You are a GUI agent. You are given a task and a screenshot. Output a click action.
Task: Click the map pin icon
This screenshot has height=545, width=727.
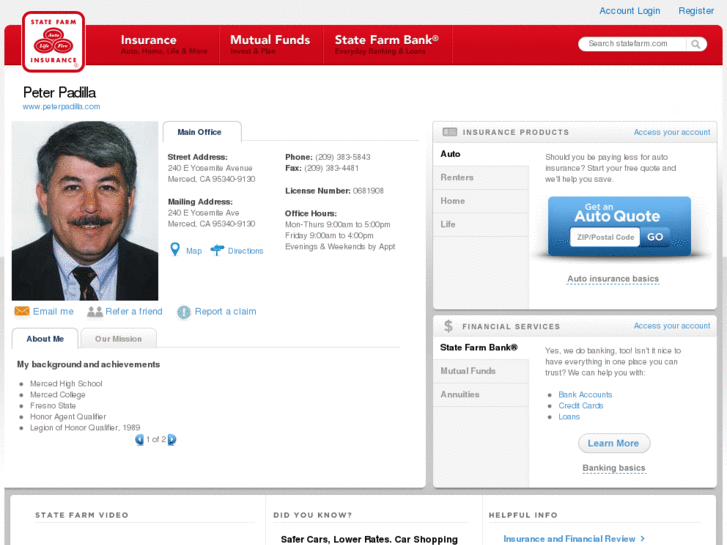[x=175, y=250]
